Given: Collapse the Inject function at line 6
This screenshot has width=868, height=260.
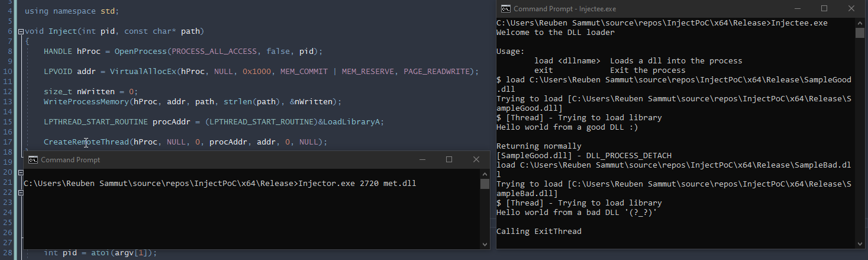Looking at the screenshot, I should (x=21, y=31).
